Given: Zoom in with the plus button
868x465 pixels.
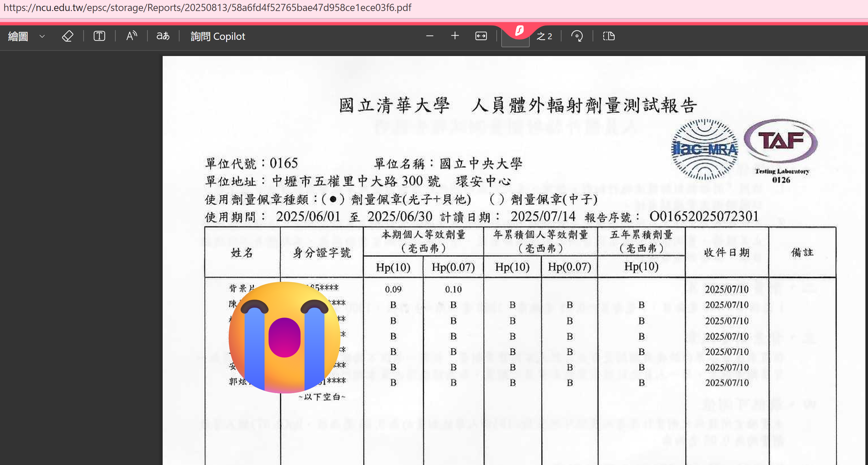Looking at the screenshot, I should tap(455, 36).
